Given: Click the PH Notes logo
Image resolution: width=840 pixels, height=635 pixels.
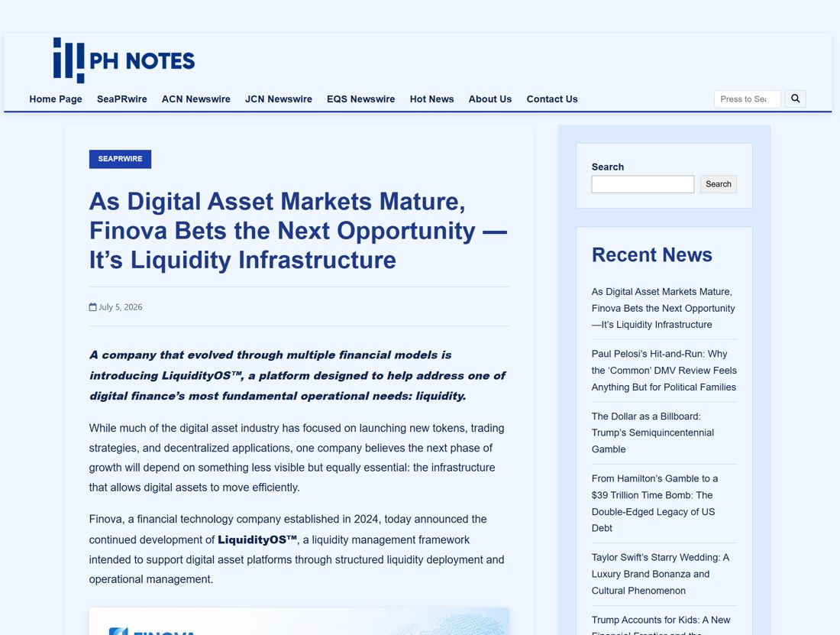Looking at the screenshot, I should tap(124, 60).
